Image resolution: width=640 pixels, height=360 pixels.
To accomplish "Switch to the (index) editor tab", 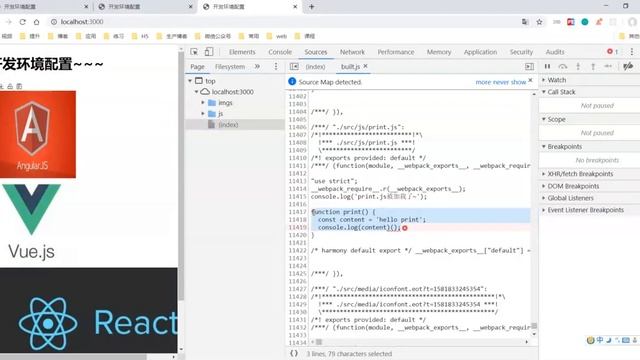I will point(315,67).
